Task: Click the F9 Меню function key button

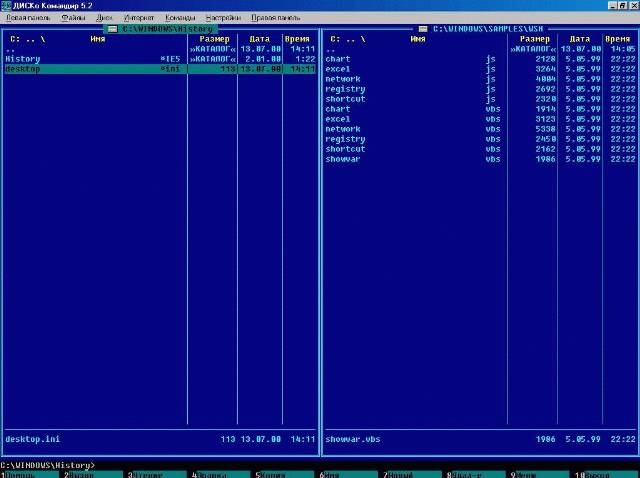Action: point(540,475)
